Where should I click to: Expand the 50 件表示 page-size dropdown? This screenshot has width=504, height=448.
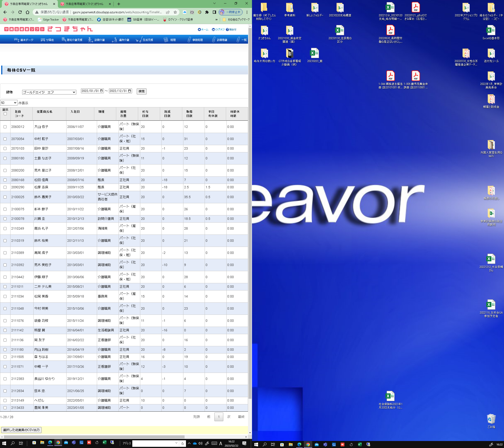(9, 103)
